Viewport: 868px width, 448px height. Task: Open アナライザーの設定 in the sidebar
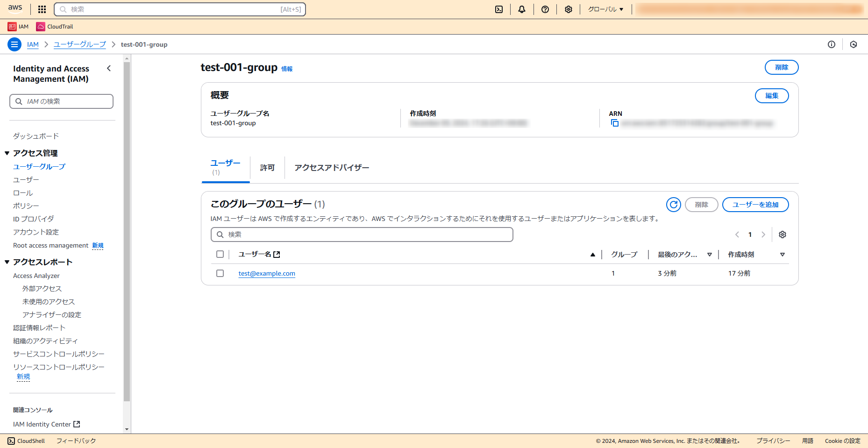tap(52, 315)
